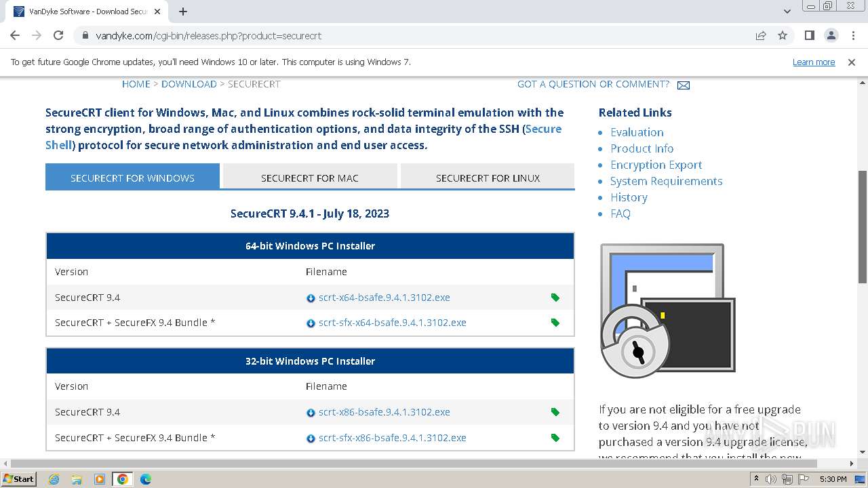Share this page via the share icon
Image resolution: width=868 pixels, height=488 pixels.
pyautogui.click(x=761, y=36)
